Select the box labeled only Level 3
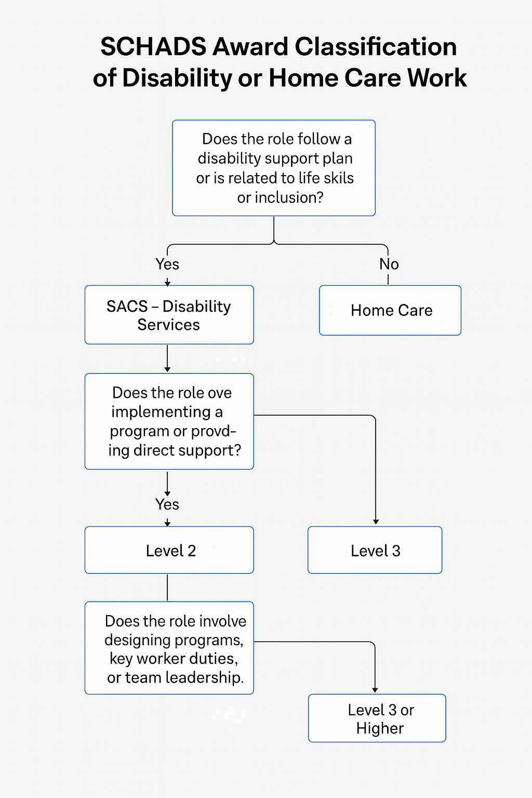This screenshot has height=798, width=532. 375,550
